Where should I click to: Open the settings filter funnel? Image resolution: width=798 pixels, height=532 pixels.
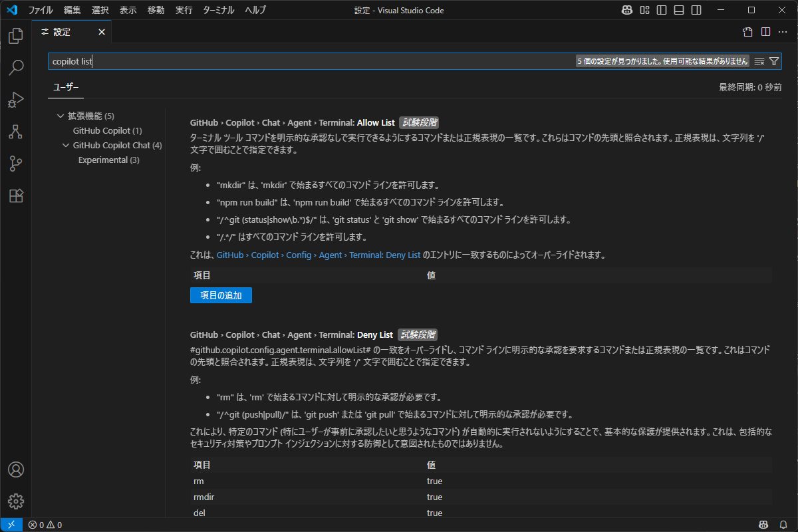tap(774, 61)
